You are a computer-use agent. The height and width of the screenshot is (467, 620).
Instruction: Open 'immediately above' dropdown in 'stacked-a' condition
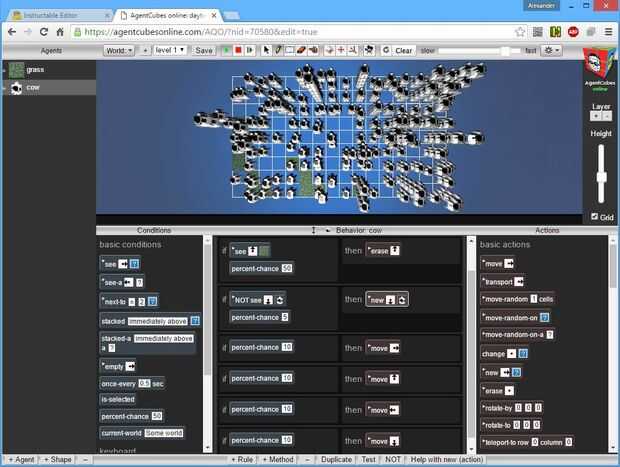pyautogui.click(x=164, y=338)
